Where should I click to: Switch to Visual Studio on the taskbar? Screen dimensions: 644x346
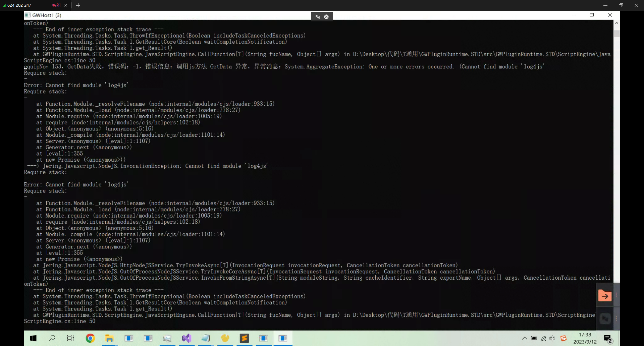[x=186, y=338]
